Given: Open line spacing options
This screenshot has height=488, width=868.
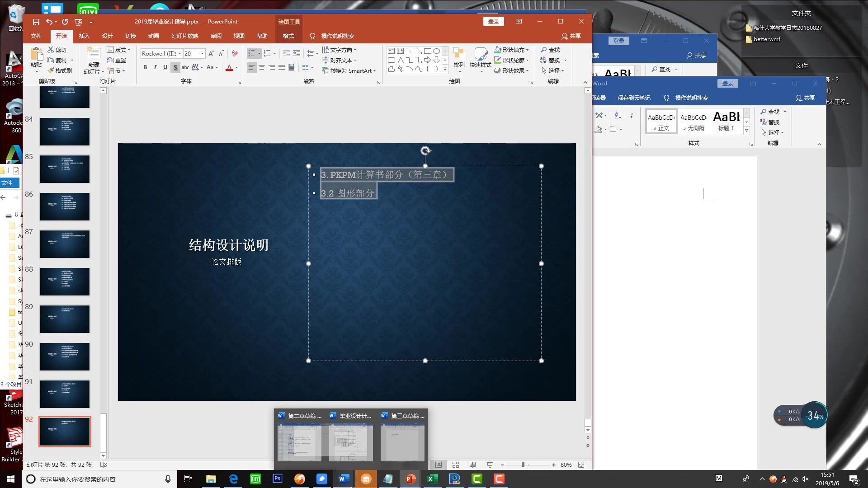Looking at the screenshot, I should pos(312,53).
